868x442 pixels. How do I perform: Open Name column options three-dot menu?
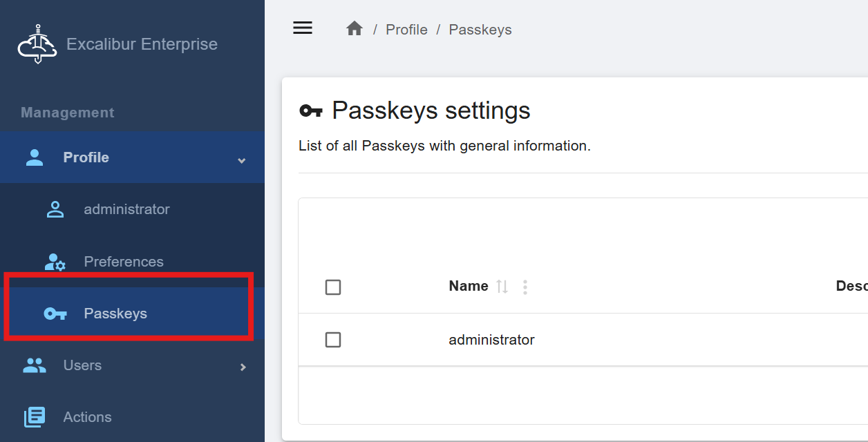click(525, 287)
